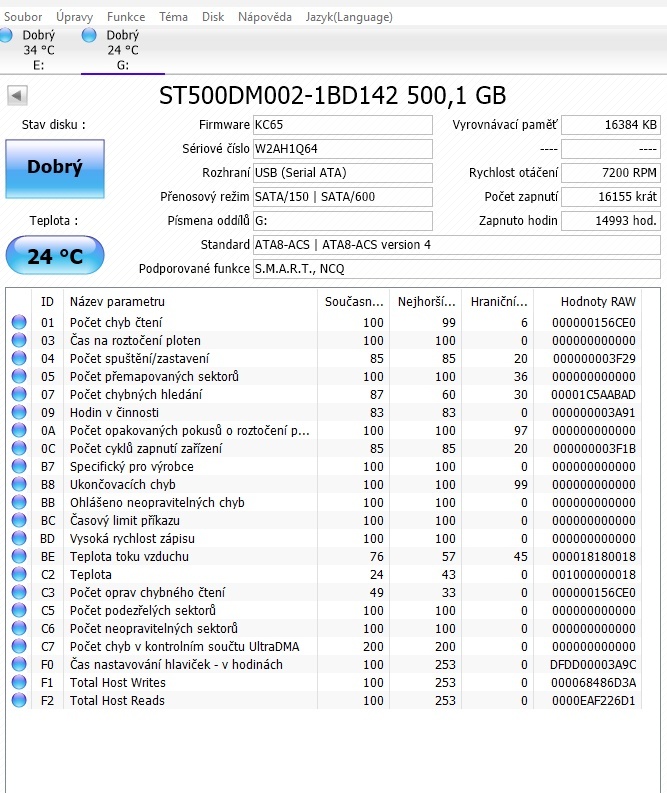Open the Úpravy menu
Viewport: 667px width, 793px height.
(74, 17)
